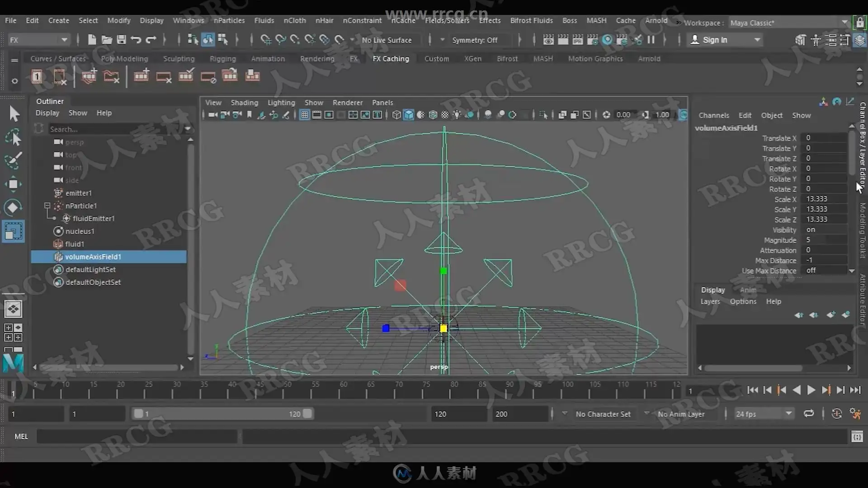Switch to the FX Caching shelf tab

point(390,59)
